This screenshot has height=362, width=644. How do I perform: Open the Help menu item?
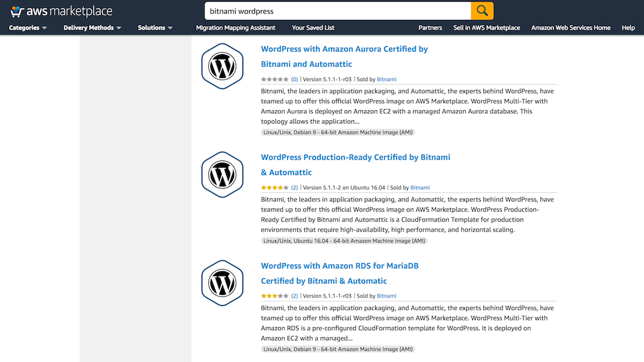(x=628, y=28)
